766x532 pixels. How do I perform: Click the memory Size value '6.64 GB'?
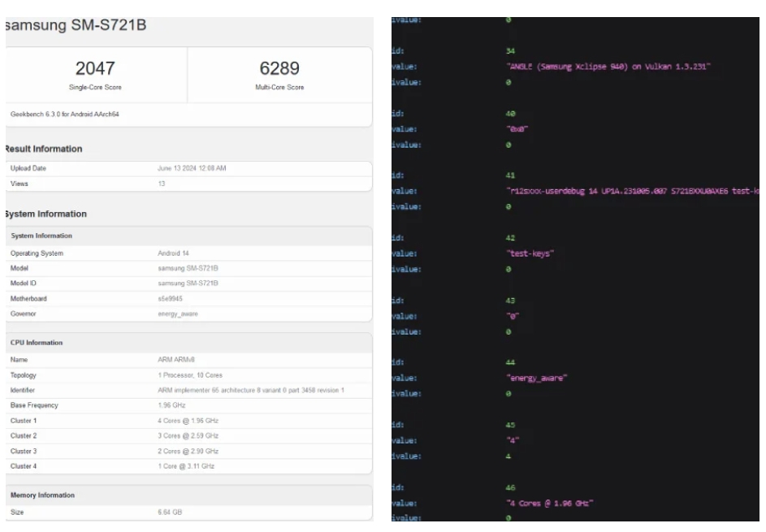pos(170,513)
